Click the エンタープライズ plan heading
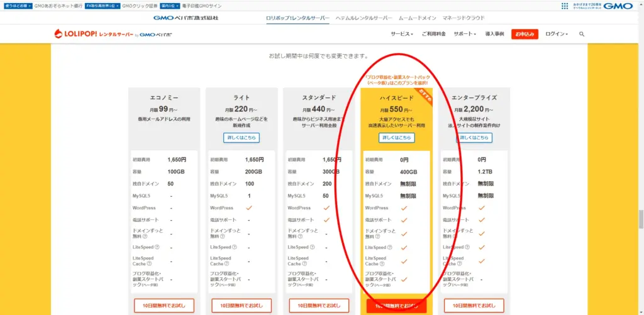Screen dimensions: 644x315 pos(474,97)
